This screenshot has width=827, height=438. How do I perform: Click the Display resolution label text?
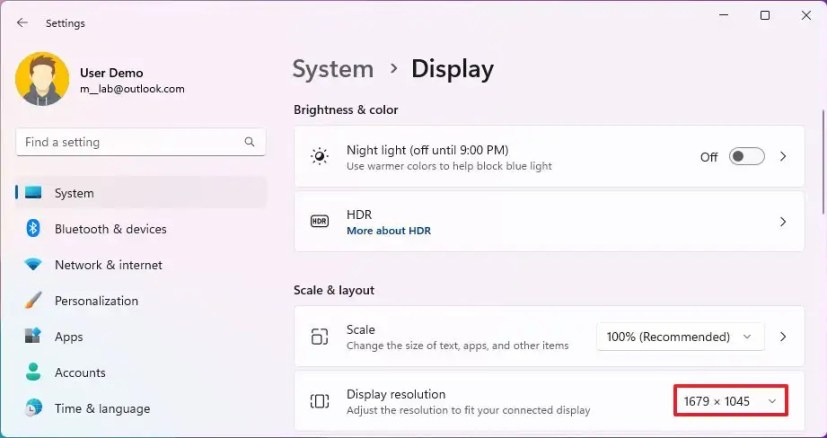pyautogui.click(x=396, y=394)
